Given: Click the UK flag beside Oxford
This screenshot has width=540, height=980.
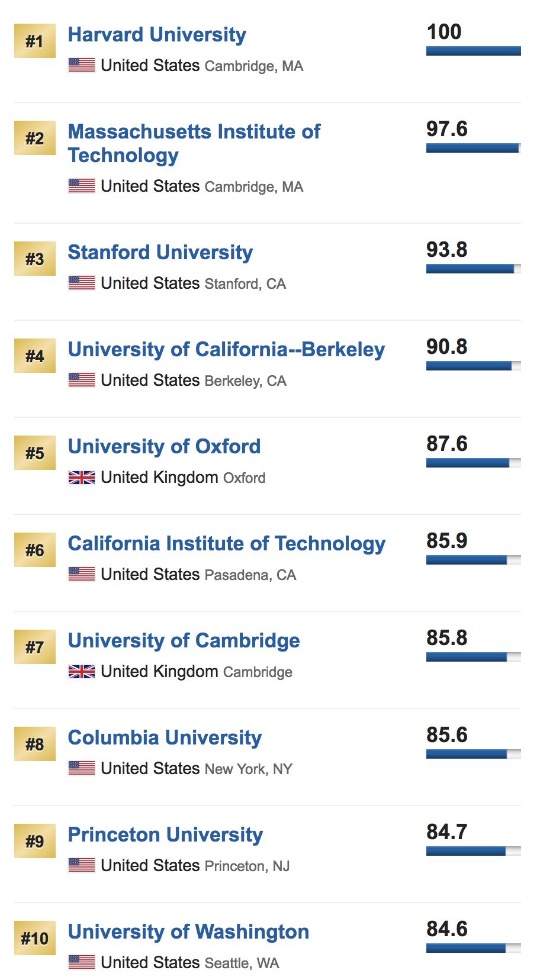Looking at the screenshot, I should 82,478.
